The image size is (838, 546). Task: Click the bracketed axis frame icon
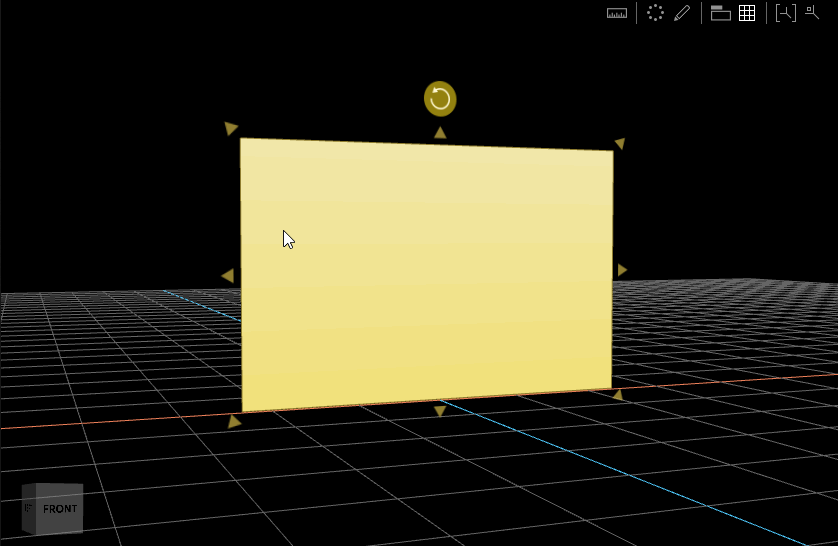786,13
